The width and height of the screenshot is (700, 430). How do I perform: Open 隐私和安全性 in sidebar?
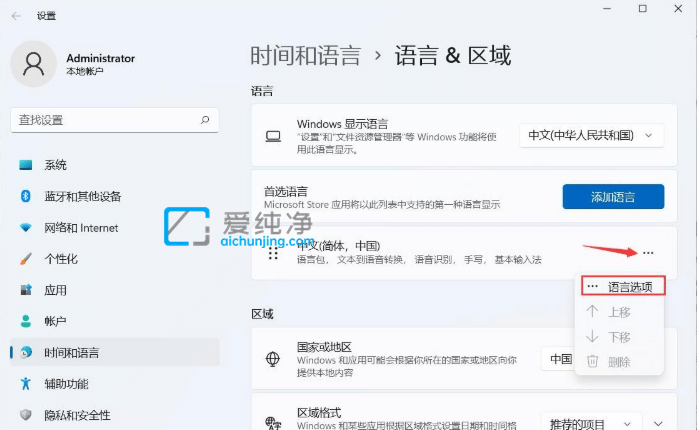pyautogui.click(x=115, y=415)
